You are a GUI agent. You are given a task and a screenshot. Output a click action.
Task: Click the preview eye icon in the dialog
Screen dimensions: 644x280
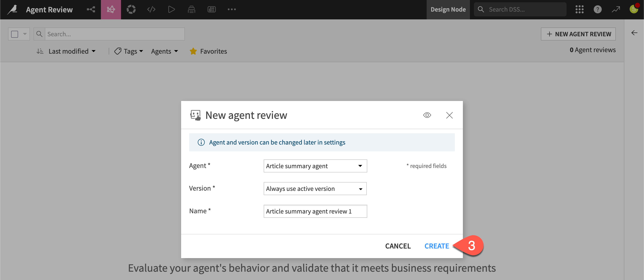427,115
